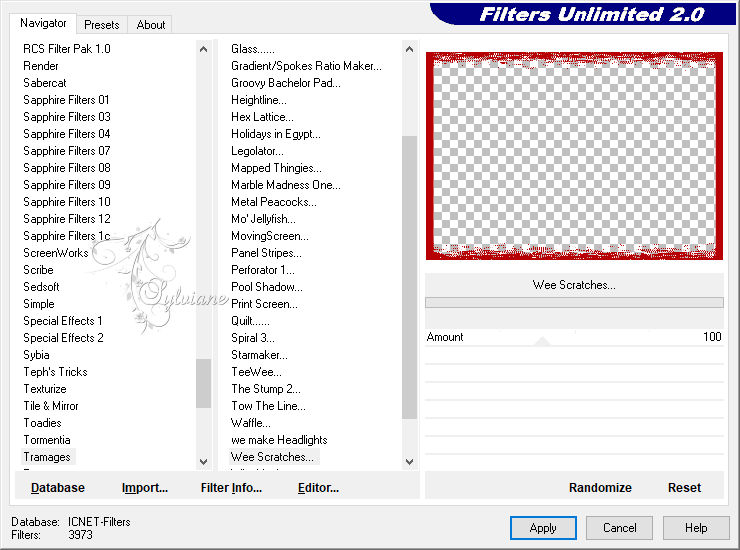Select the MovingScreen... filter
The image size is (740, 550).
coord(269,236)
